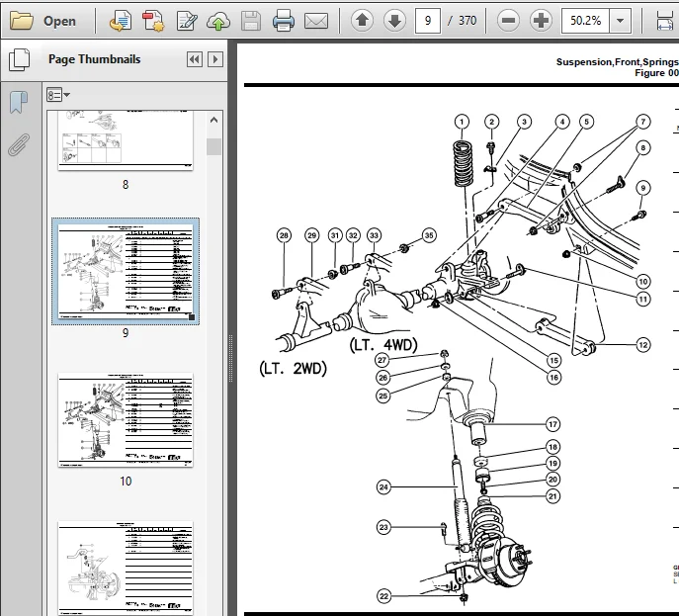Click callout number 22 in diagram
Image resolution: width=679 pixels, height=616 pixels.
(x=383, y=596)
